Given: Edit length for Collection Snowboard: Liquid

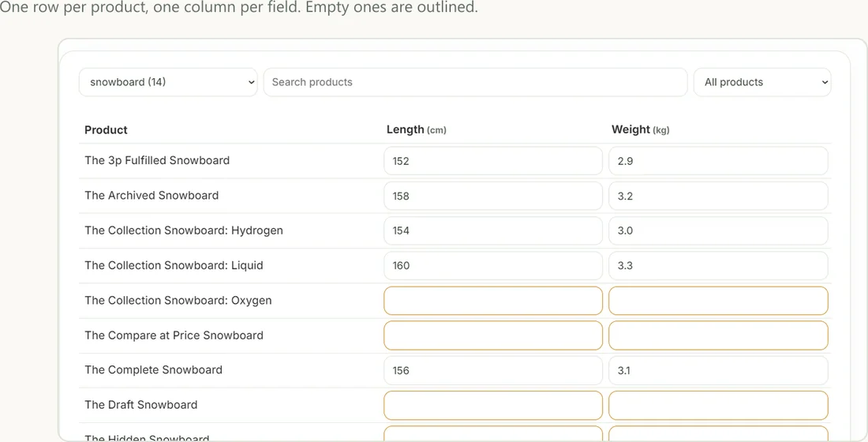Looking at the screenshot, I should [x=493, y=266].
